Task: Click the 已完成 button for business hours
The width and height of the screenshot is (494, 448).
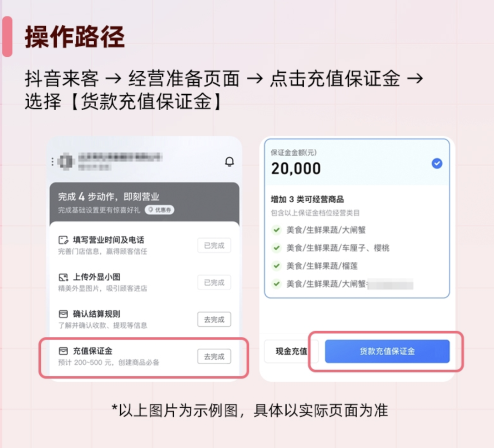Action: click(214, 245)
